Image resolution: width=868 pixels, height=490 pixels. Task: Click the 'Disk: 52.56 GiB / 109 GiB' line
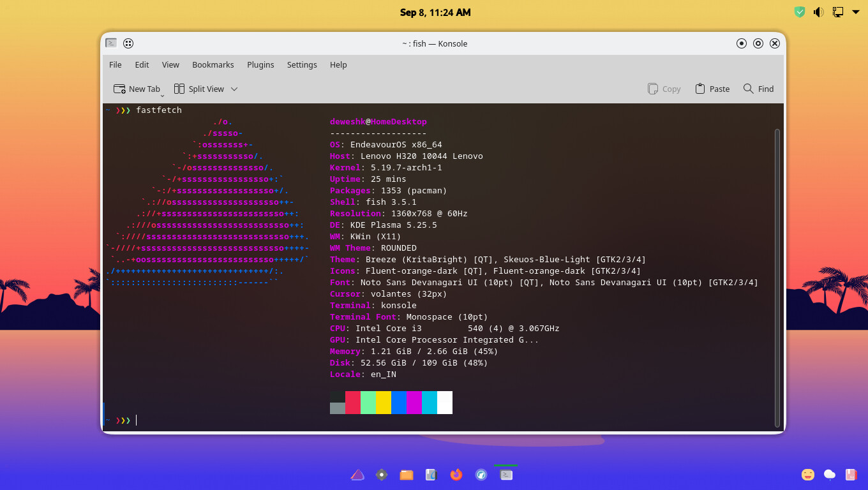click(409, 363)
